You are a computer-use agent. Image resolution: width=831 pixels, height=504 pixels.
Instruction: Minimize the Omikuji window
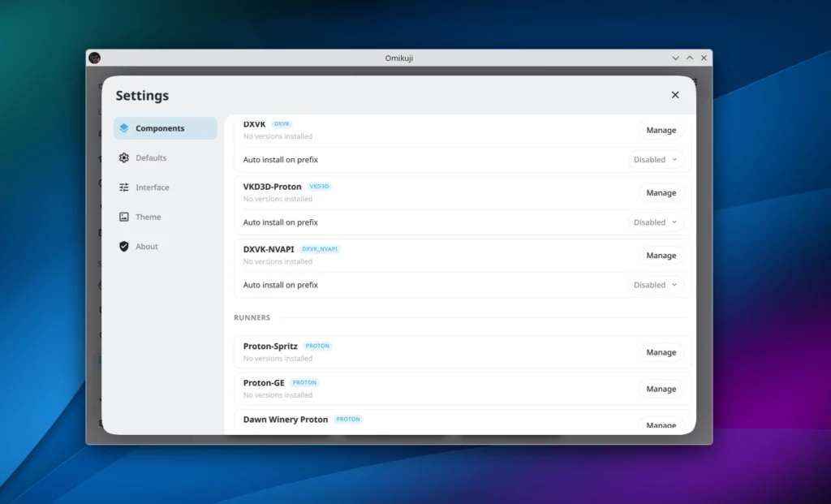click(x=675, y=58)
